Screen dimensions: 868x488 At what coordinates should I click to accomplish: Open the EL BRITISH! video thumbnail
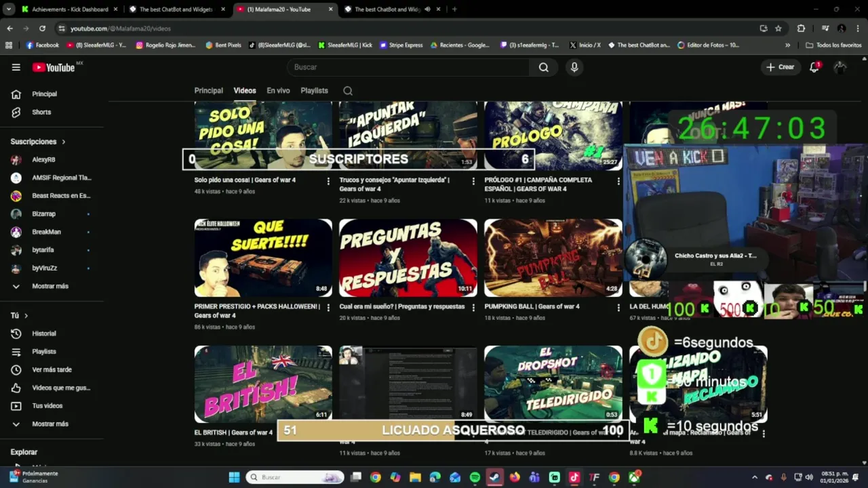263,384
